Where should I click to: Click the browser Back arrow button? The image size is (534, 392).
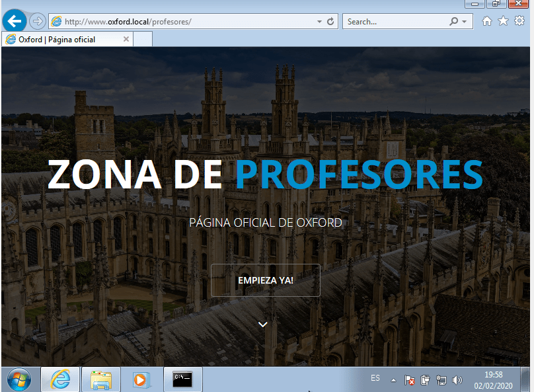point(15,21)
